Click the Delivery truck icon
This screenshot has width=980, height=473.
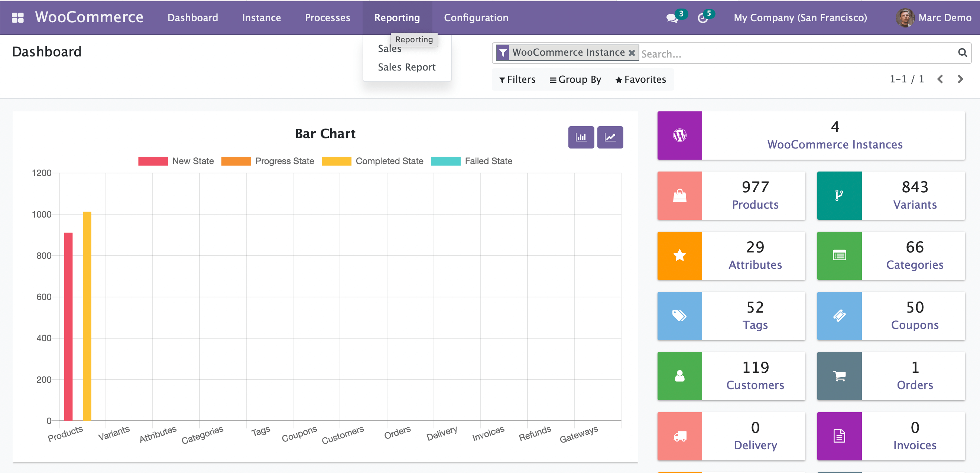pos(679,436)
